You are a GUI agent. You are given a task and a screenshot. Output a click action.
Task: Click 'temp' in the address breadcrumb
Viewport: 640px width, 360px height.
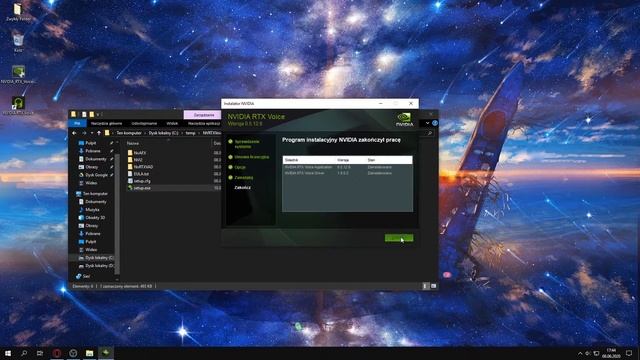[x=190, y=133]
